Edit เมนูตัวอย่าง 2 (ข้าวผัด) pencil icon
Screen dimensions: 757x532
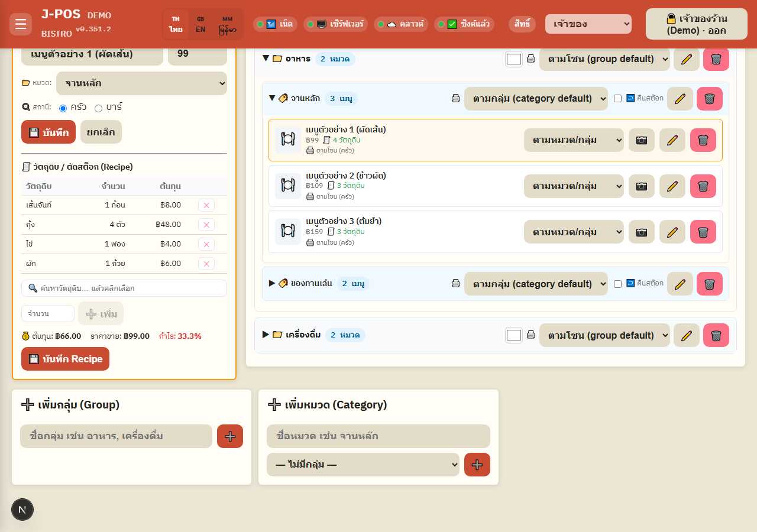672,186
